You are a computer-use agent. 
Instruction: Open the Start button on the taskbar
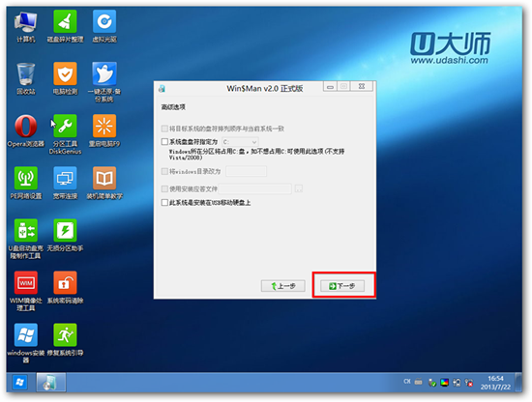pos(19,383)
